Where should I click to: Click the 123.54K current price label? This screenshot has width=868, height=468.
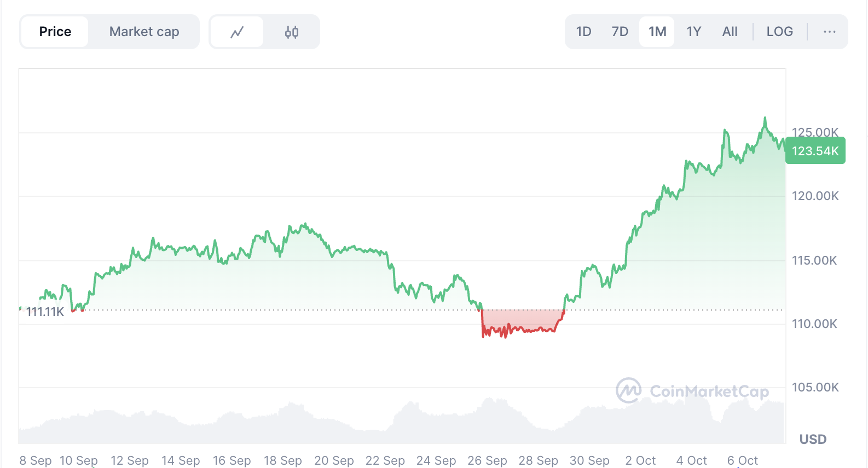815,151
